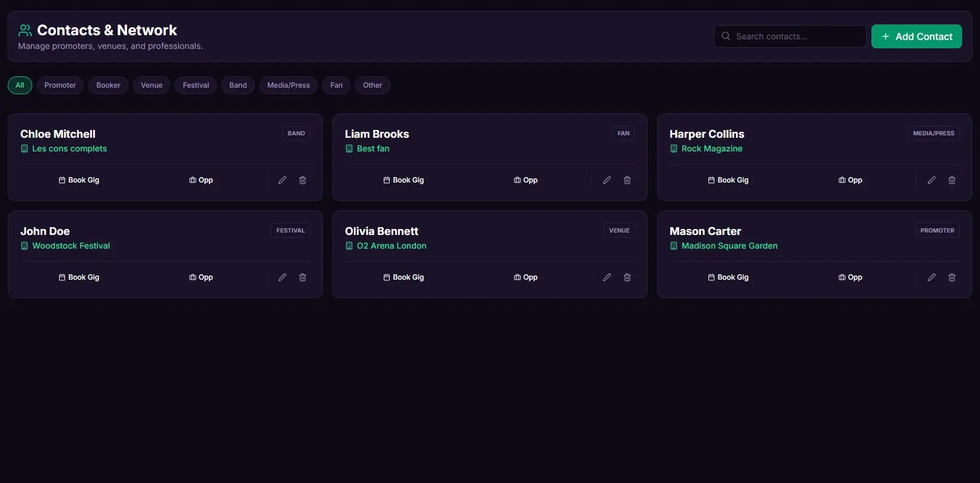Delete Chloe Mitchell contact via trash icon
Screen dimensions: 980x483
[303, 180]
